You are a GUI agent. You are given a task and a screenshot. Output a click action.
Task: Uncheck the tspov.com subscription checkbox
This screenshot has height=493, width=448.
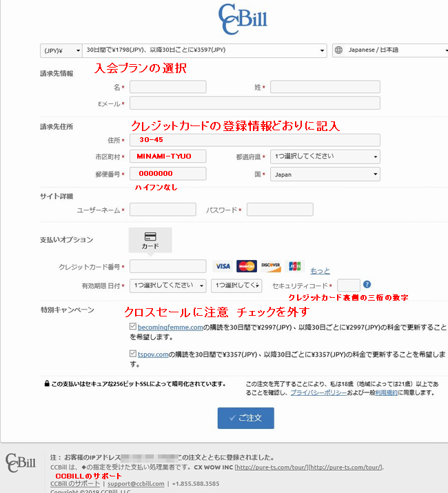tap(132, 354)
